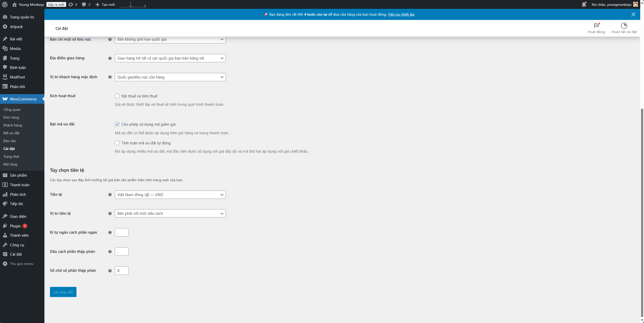The image size is (644, 323).
Task: Open Sản phẩm in the sidebar menu
Action: 18,175
